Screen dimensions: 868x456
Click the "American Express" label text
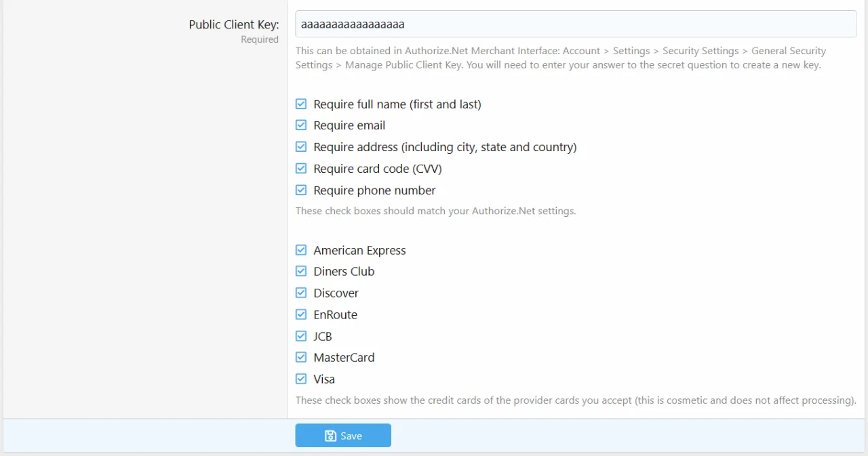point(359,250)
